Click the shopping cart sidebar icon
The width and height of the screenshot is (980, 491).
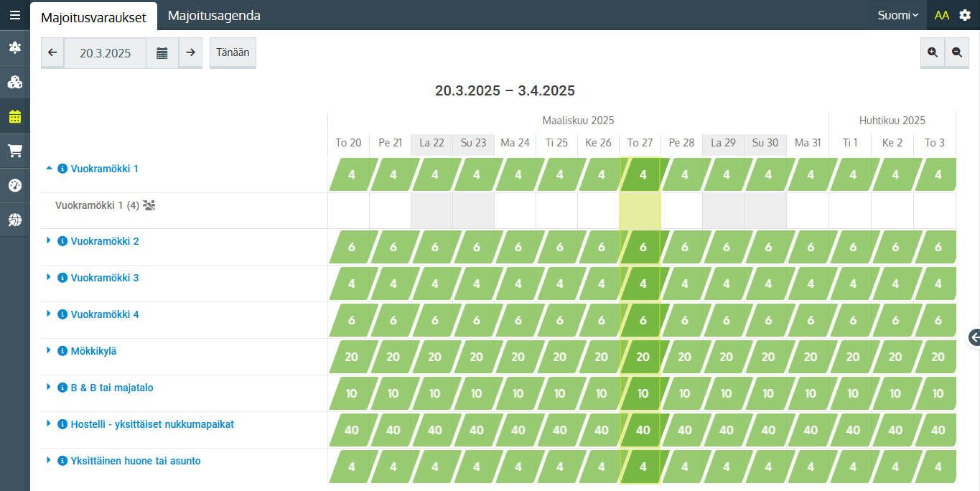14,151
